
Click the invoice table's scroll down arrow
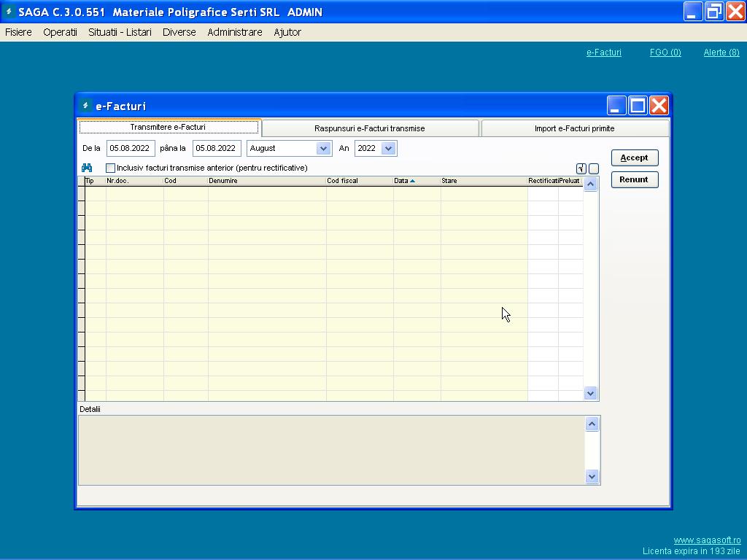[591, 393]
